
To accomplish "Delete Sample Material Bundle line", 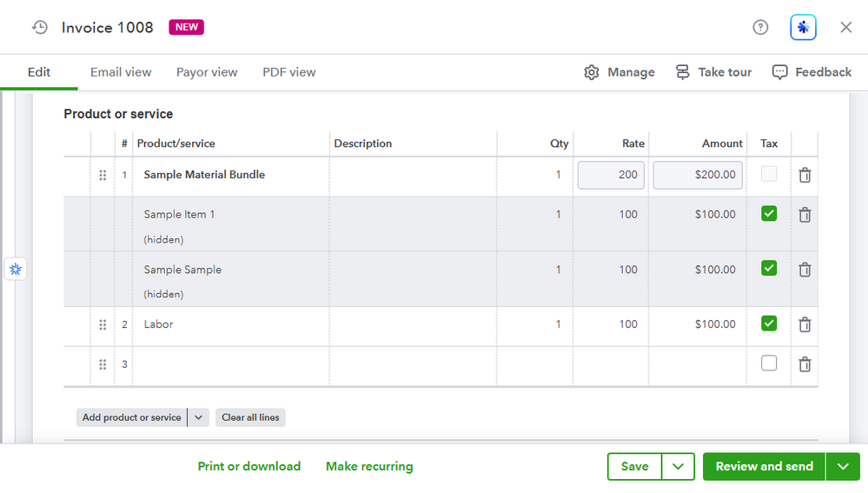I will click(805, 175).
